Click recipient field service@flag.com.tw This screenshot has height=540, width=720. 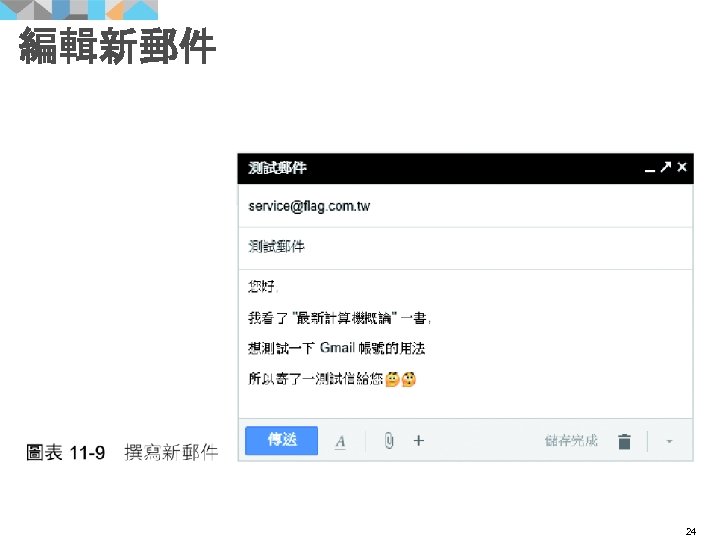point(465,206)
